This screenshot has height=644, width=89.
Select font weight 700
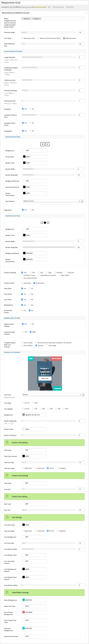[56, 409]
